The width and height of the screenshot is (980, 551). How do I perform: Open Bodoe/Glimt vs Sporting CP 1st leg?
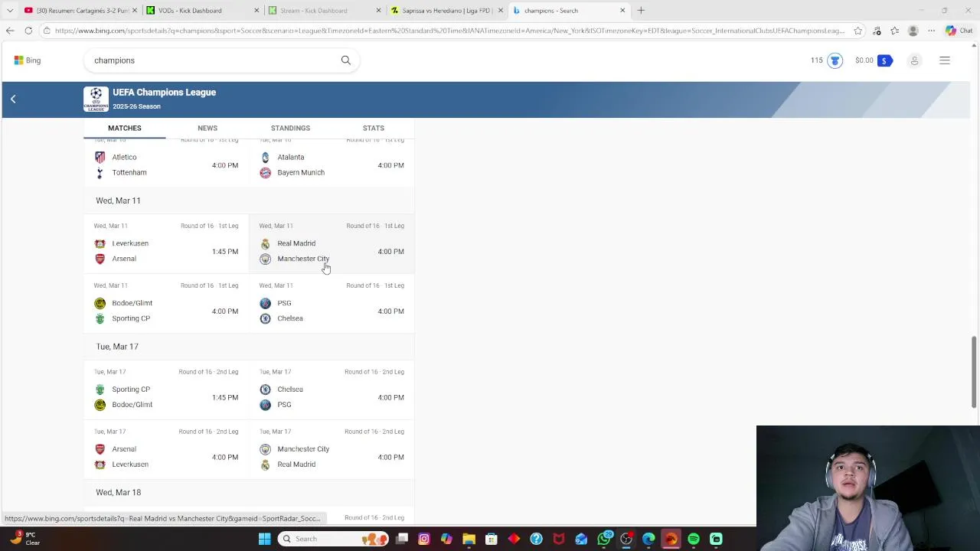(166, 303)
